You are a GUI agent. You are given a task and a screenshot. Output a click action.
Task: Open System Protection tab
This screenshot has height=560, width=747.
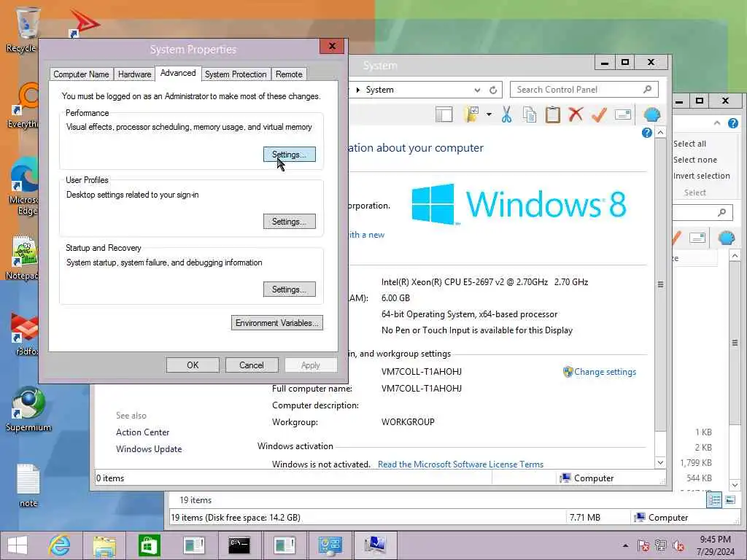pyautogui.click(x=236, y=74)
